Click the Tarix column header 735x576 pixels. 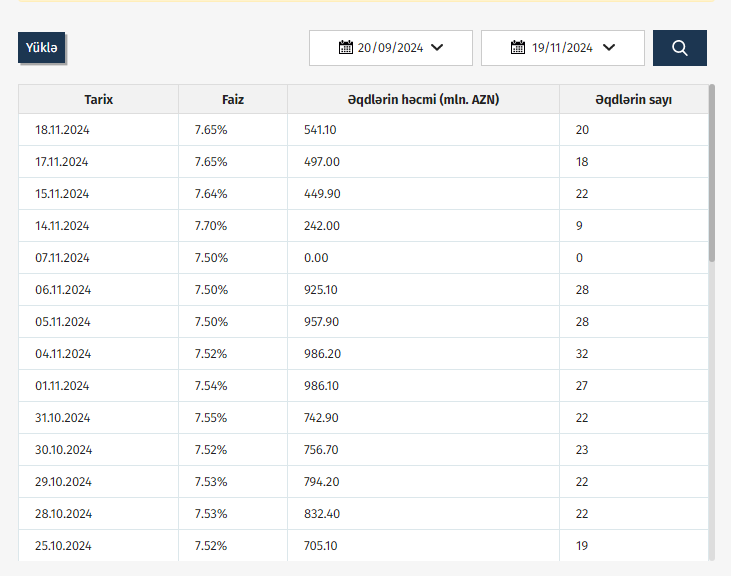(x=98, y=100)
